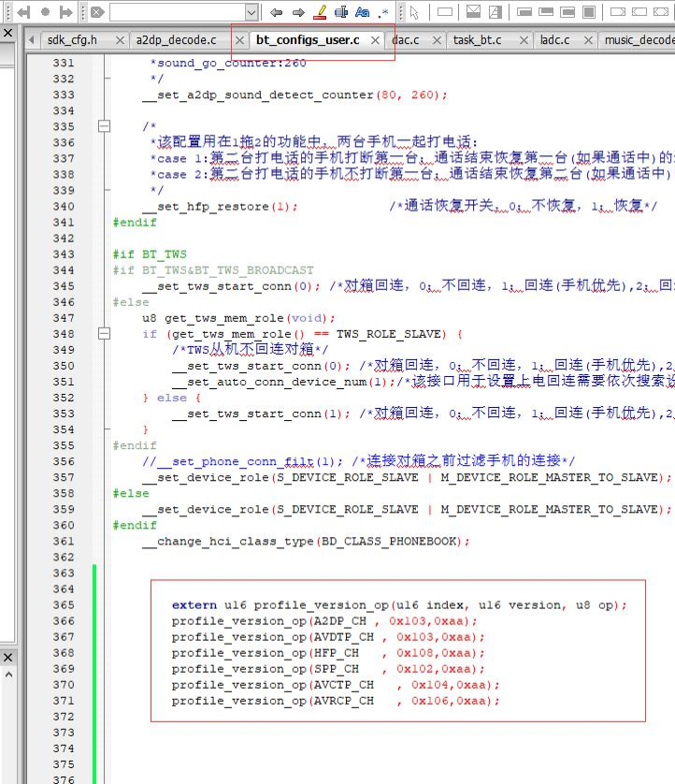Click profile_version_op(AVDTP_CH line
This screenshot has width=675, height=784.
328,637
